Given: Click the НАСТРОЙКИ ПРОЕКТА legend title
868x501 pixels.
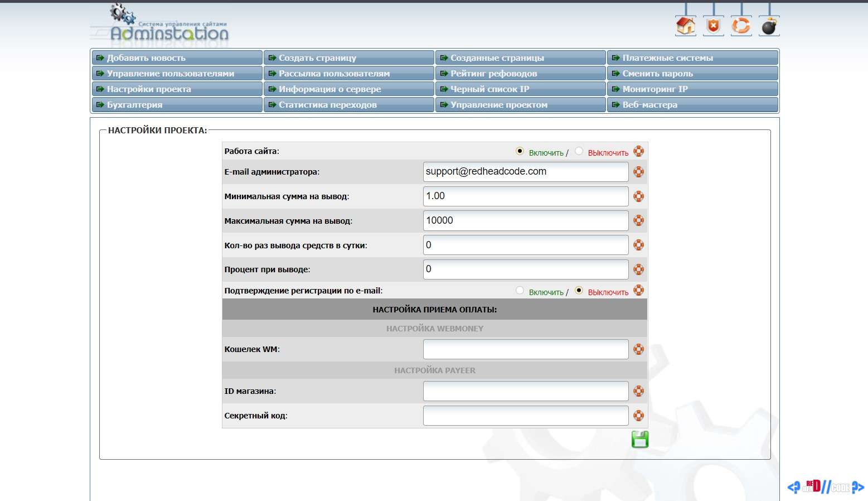Looking at the screenshot, I should [157, 131].
